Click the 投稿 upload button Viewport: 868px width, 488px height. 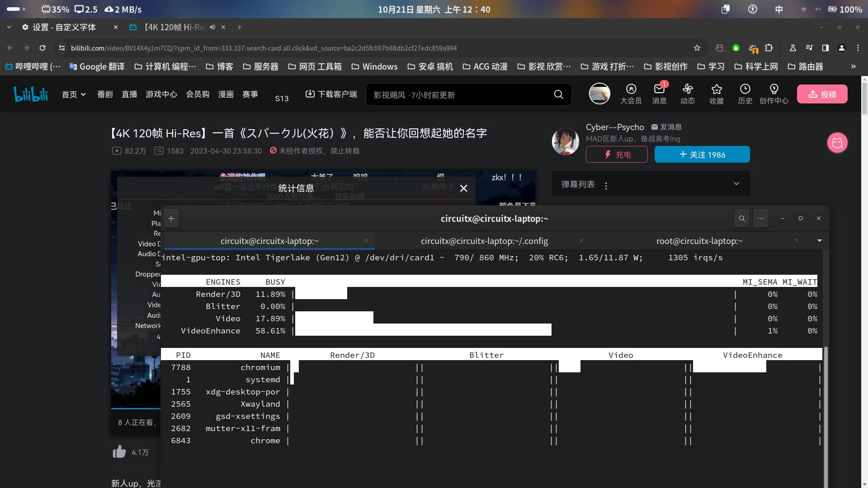tap(822, 94)
